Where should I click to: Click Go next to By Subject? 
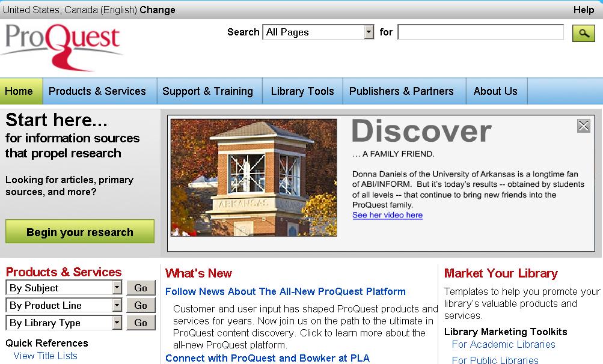(141, 288)
